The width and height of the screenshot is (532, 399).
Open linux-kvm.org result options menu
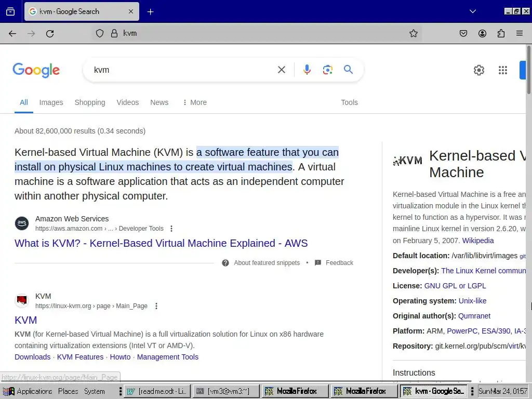click(x=156, y=306)
